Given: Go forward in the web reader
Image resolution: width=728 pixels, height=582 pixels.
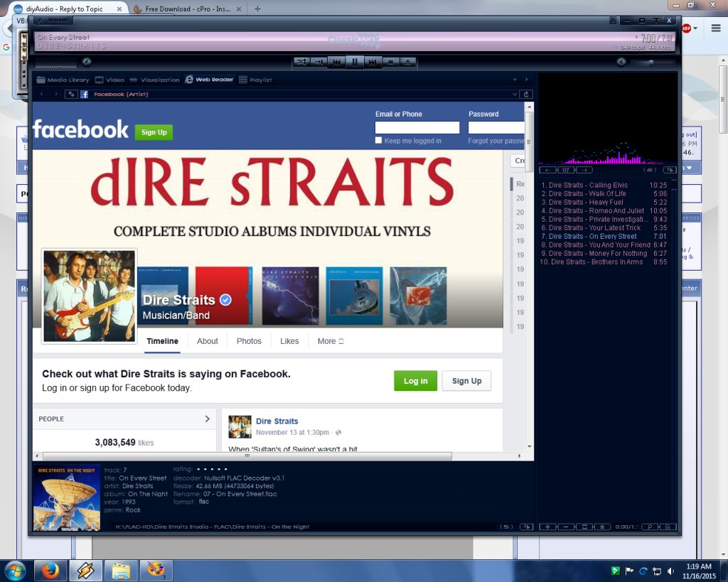Looking at the screenshot, I should tap(56, 95).
